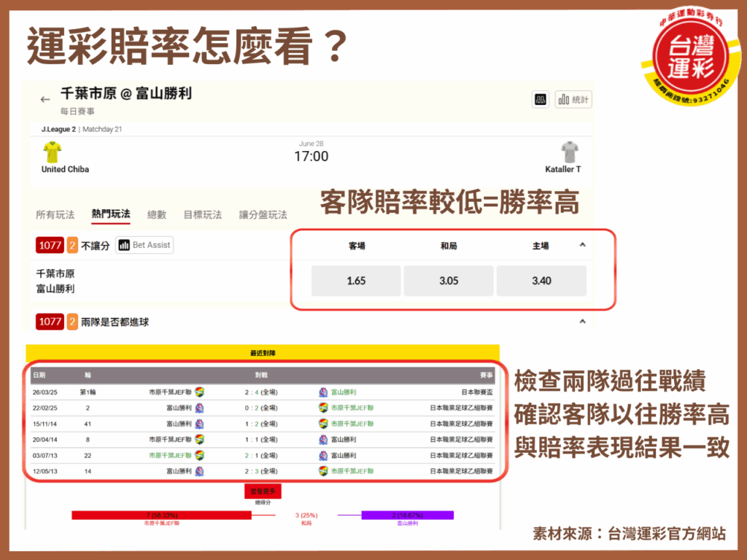
Task: Click the 3 (25%) draw label
Action: [306, 516]
